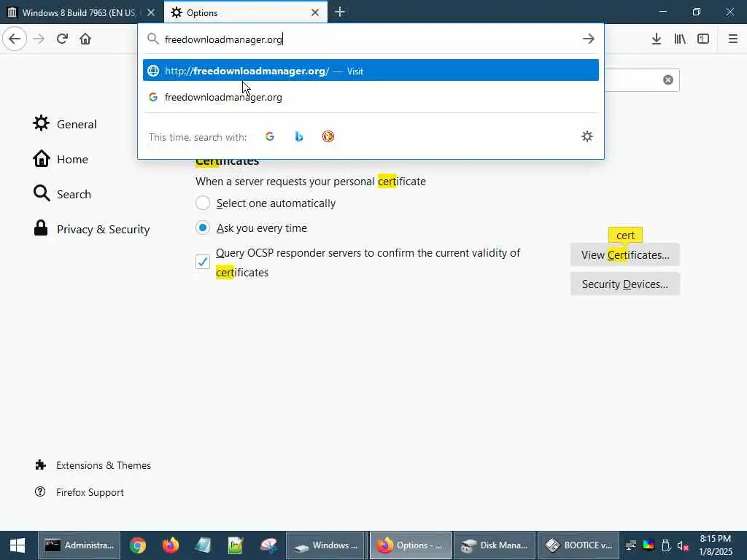The image size is (747, 560).
Task: Open General settings category
Action: click(65, 124)
